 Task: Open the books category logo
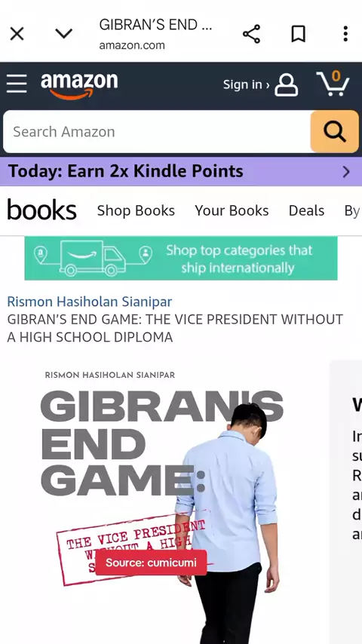pos(42,210)
